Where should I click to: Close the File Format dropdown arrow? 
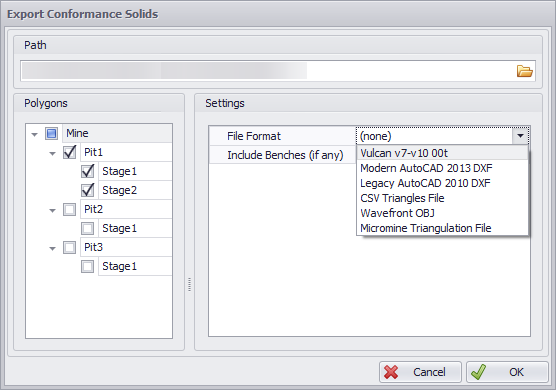pyautogui.click(x=520, y=136)
